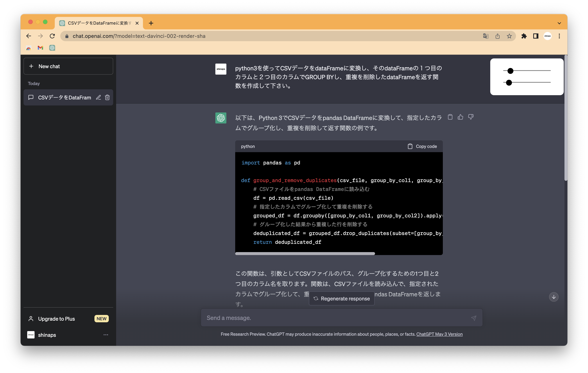Open a new browser tab
Image resolution: width=588 pixels, height=373 pixels.
click(x=151, y=23)
